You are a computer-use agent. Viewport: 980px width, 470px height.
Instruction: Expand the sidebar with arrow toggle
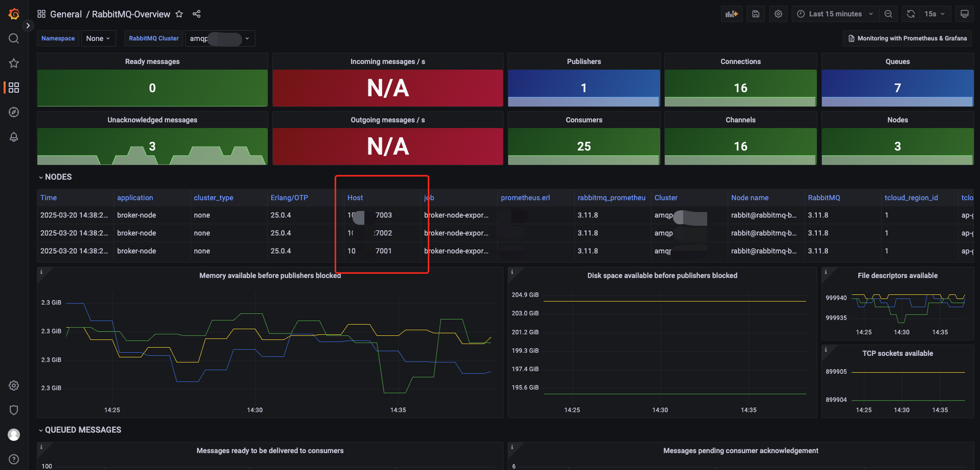click(x=28, y=26)
